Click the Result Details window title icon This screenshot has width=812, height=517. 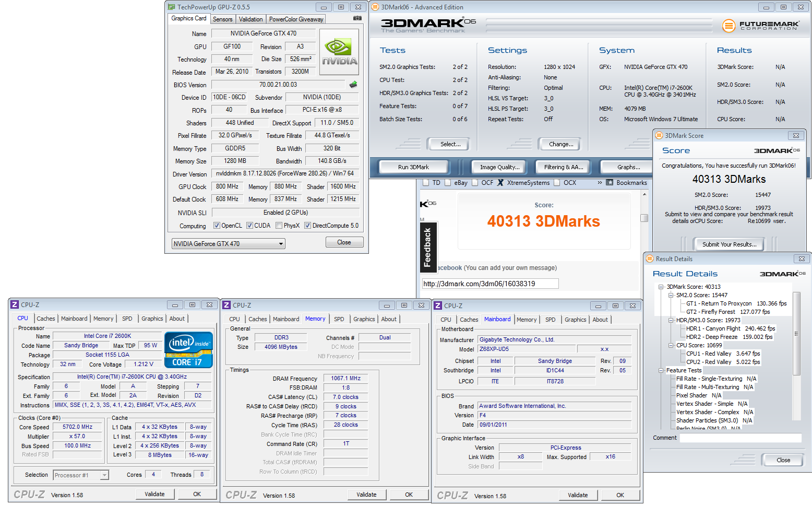coord(650,258)
